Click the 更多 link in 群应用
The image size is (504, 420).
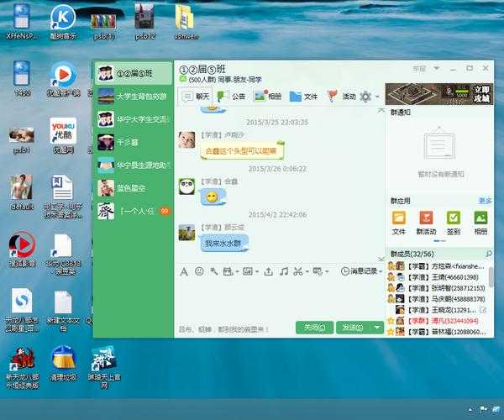click(485, 201)
